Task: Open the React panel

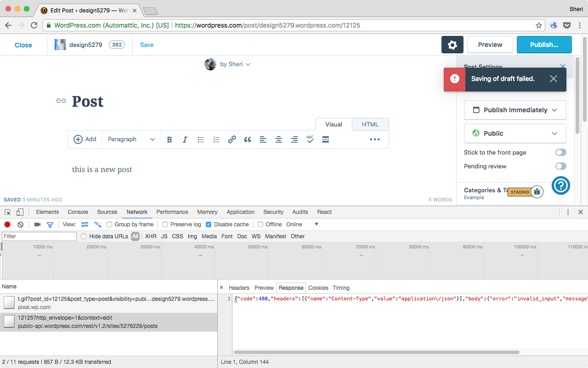Action: [324, 212]
